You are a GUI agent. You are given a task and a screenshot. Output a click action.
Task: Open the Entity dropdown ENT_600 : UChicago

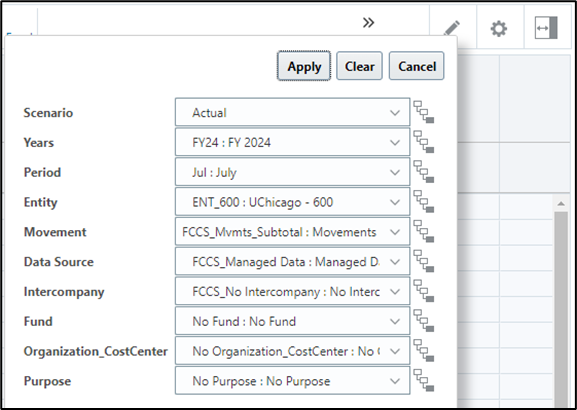(x=293, y=202)
